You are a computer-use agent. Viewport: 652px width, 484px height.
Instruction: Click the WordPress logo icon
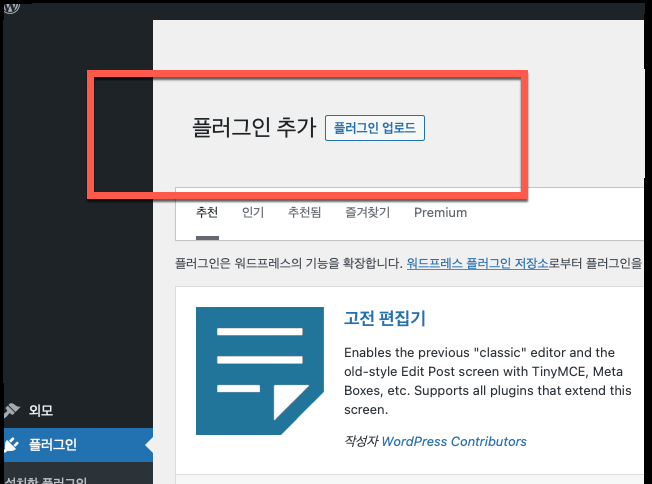(12, 7)
